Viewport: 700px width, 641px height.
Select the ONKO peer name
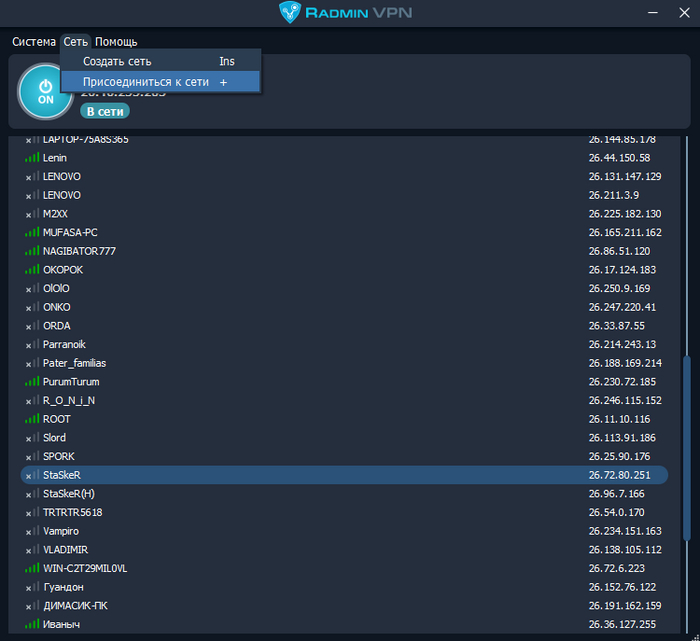tap(57, 307)
